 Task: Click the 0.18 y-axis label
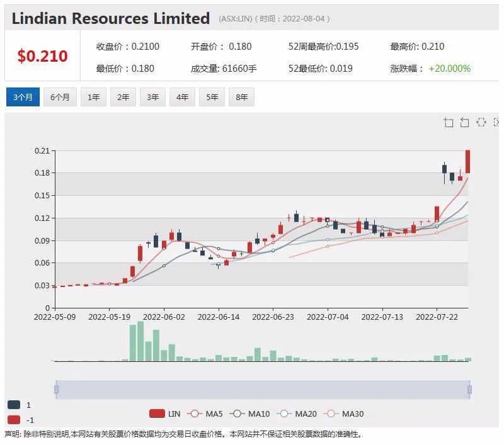pyautogui.click(x=42, y=172)
